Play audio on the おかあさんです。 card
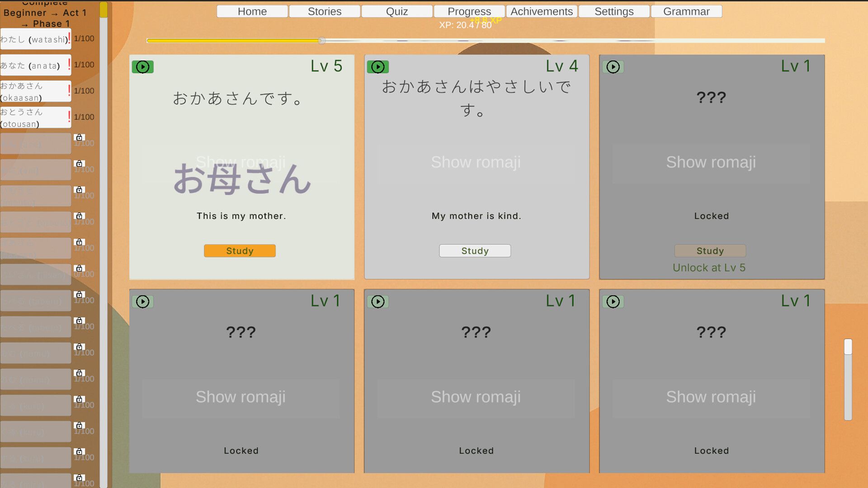The width and height of the screenshot is (868, 488). click(x=143, y=66)
